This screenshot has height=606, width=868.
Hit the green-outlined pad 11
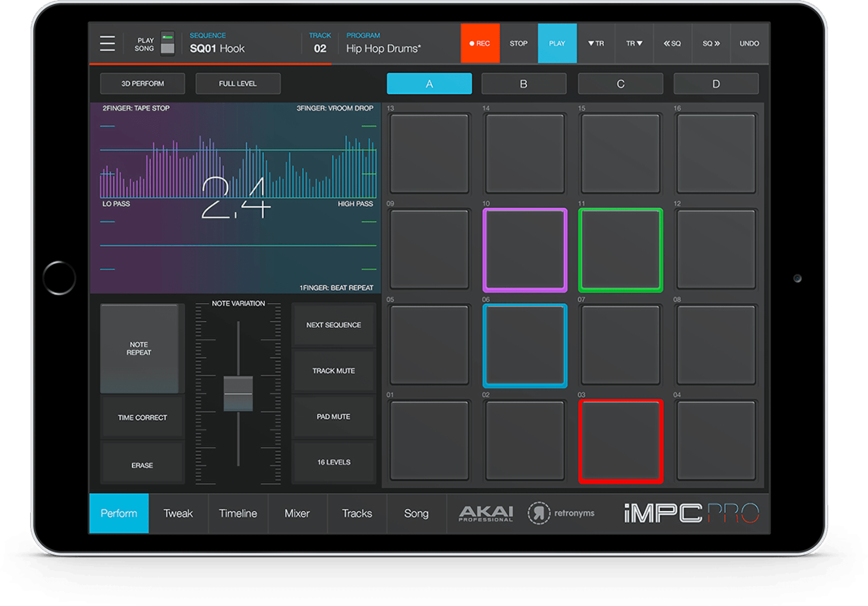click(x=620, y=250)
